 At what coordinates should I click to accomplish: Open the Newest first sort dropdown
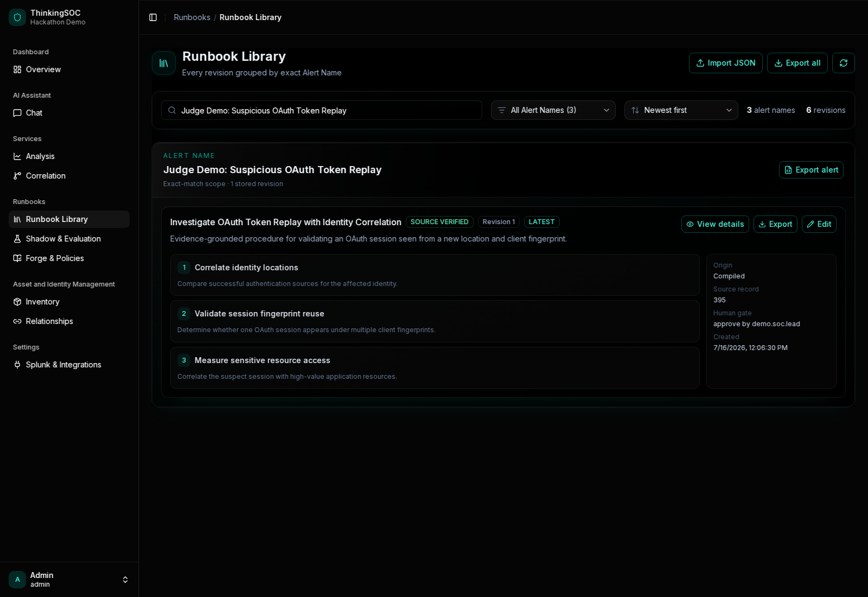(681, 110)
